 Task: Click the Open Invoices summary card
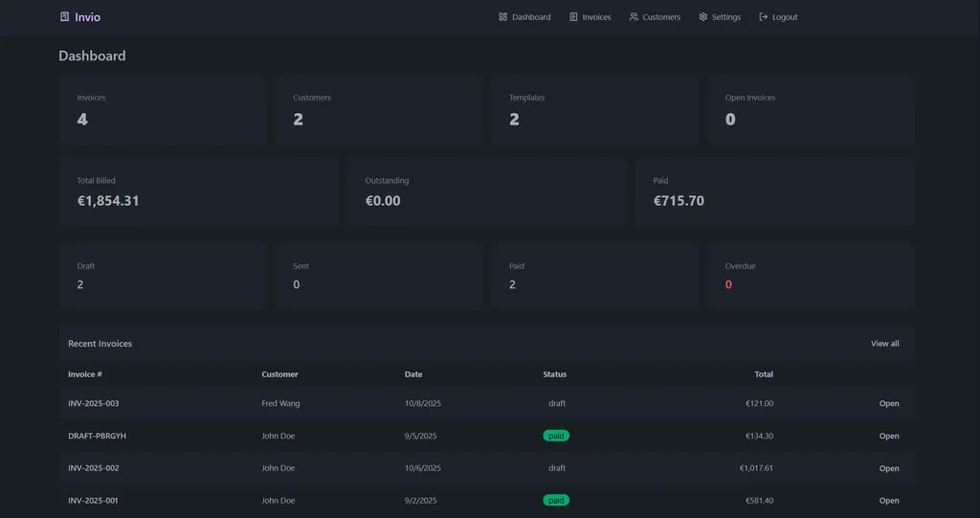tap(811, 109)
